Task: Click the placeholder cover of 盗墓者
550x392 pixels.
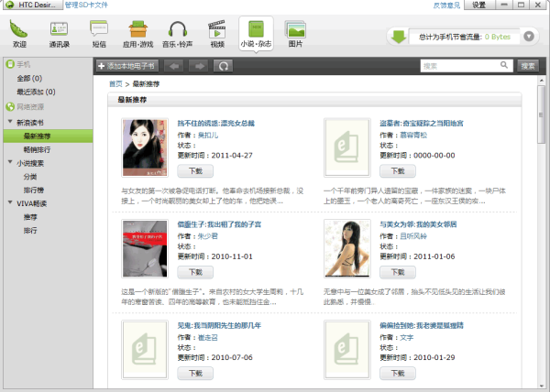Action: [346, 147]
